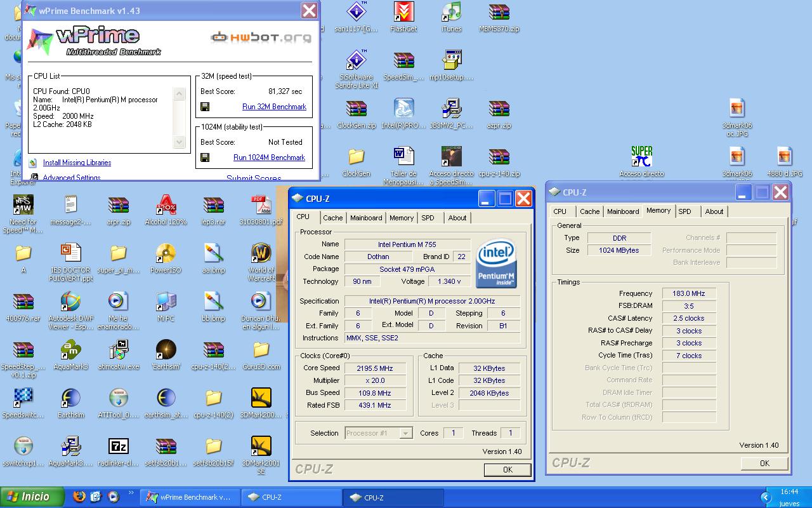
Task: Switch to Mainboard tab in CPU-Z processor window
Action: [x=366, y=218]
